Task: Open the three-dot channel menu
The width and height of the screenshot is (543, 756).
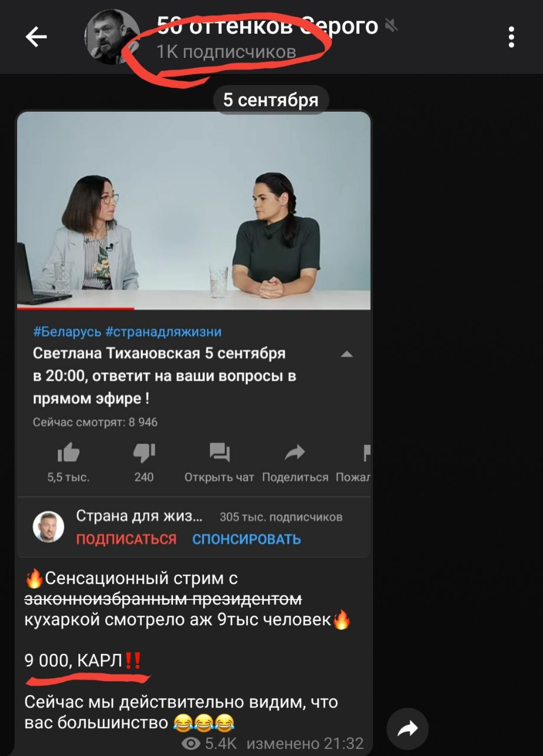Action: [x=511, y=37]
